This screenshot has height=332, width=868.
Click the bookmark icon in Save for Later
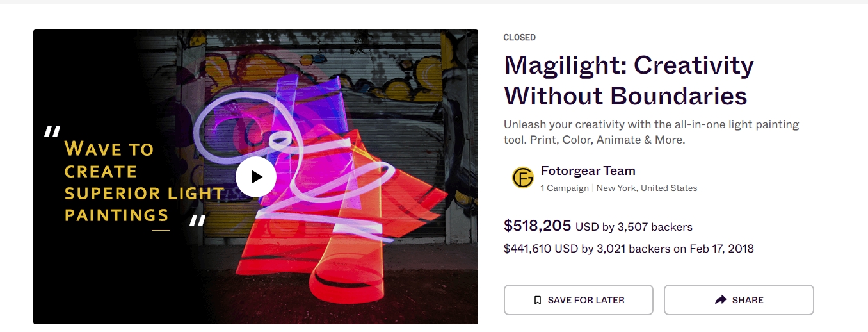[x=538, y=300]
